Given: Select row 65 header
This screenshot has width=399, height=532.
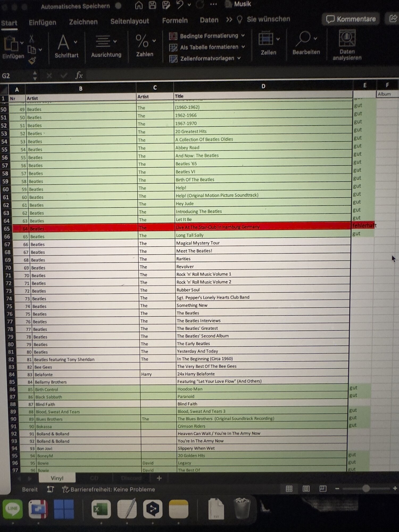Looking at the screenshot, I should coord(6,229).
